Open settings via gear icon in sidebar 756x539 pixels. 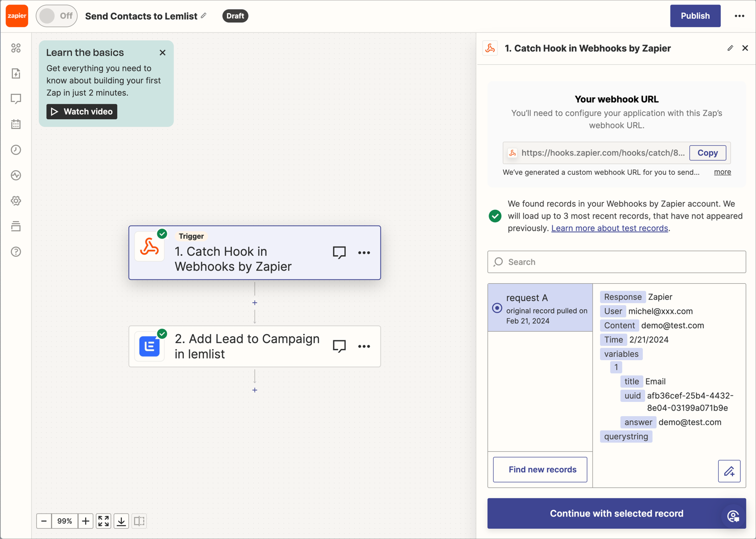coord(15,201)
